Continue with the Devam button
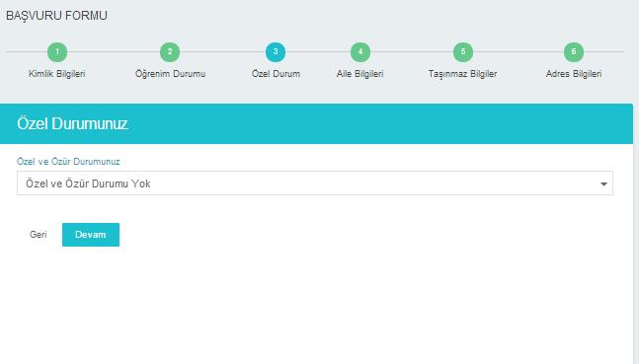The height and width of the screenshot is (364, 639). [x=91, y=235]
